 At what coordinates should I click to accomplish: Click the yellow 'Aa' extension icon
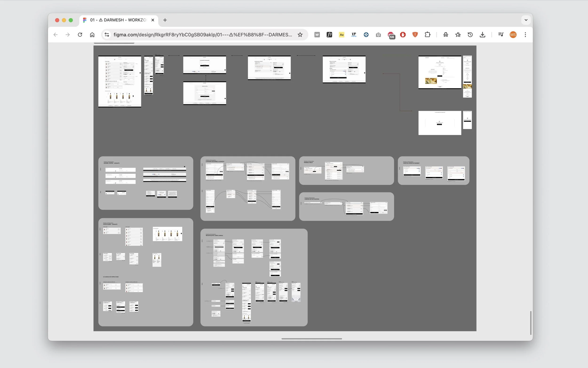tap(342, 35)
